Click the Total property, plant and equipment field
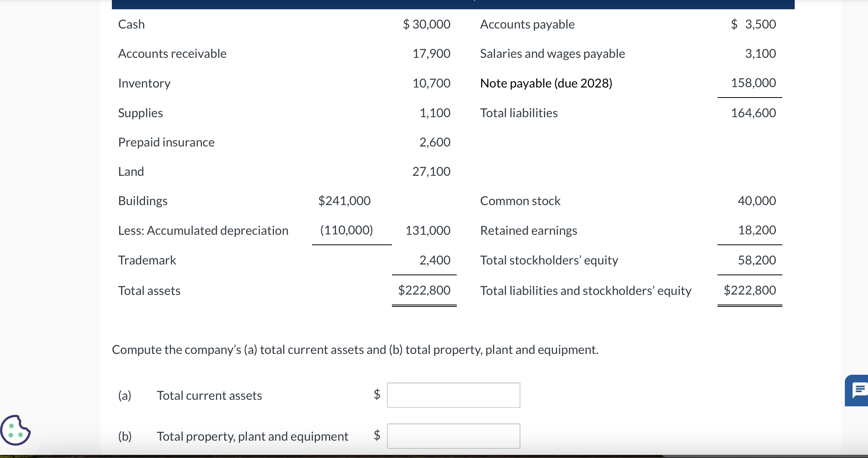This screenshot has height=458, width=868. pos(453,436)
